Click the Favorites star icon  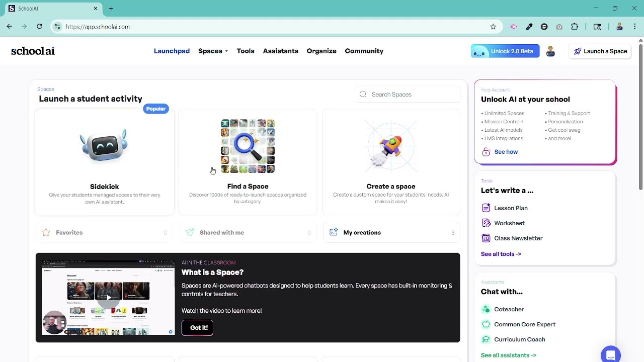click(46, 232)
